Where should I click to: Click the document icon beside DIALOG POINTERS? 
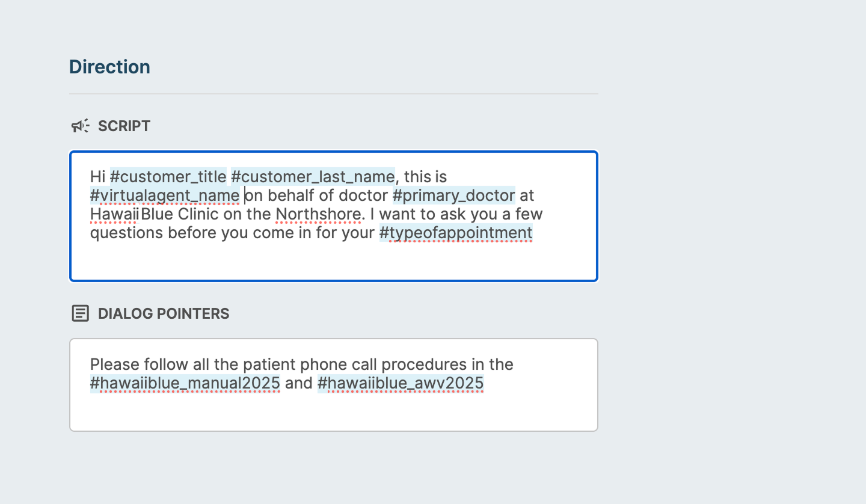pyautogui.click(x=80, y=313)
